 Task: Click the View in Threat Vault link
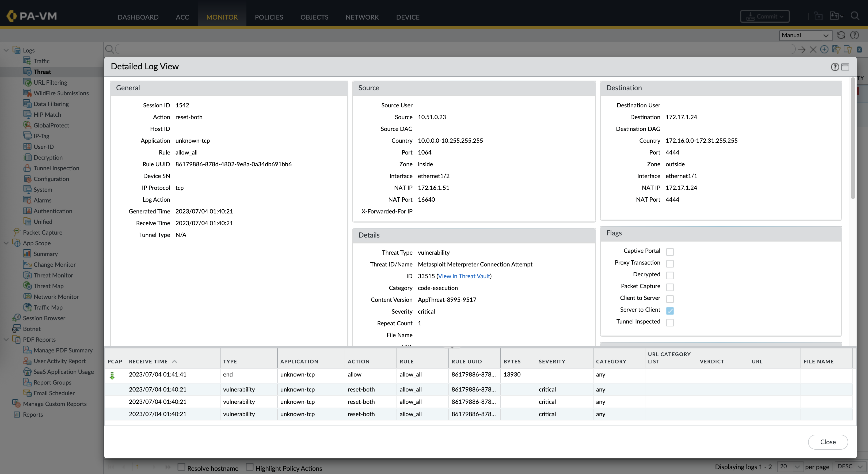(x=464, y=276)
